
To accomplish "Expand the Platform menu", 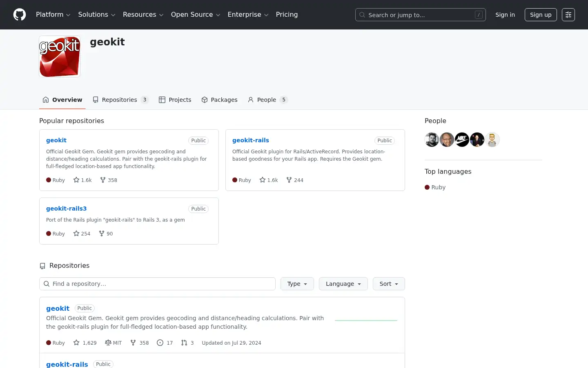I will (53, 15).
